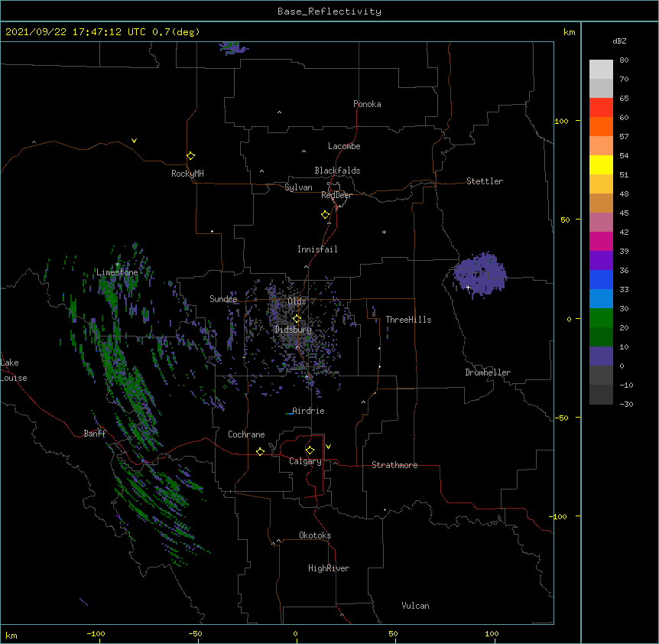
Task: Select the royal blue swatch in the legend
Action: tap(601, 279)
